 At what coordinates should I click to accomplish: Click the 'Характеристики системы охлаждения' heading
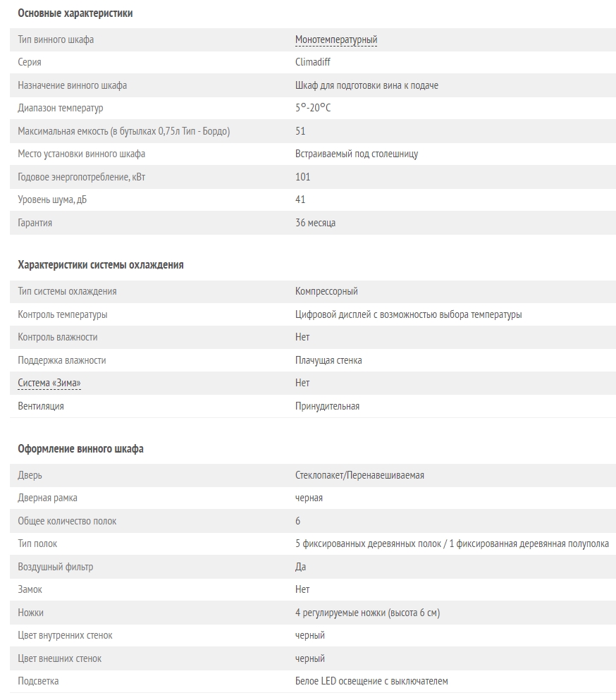[x=101, y=265]
